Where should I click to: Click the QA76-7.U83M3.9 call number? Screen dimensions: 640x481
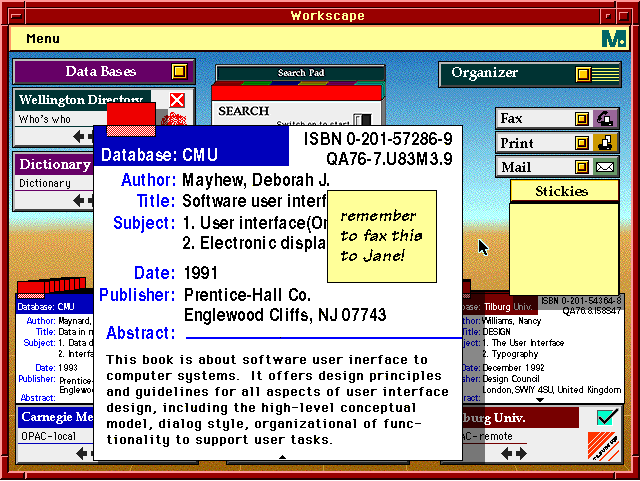[389, 159]
